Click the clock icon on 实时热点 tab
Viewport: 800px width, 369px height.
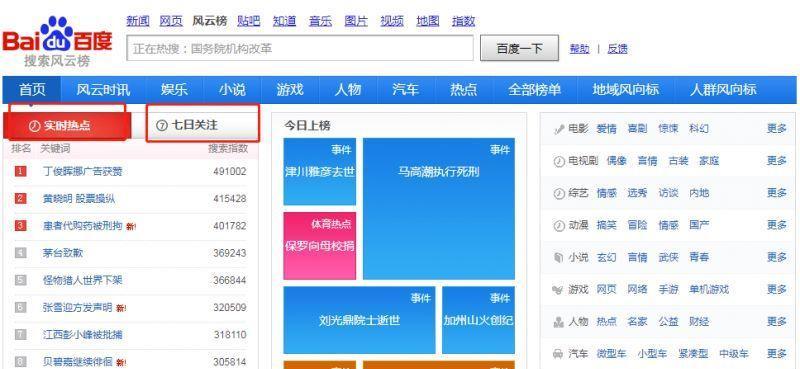pyautogui.click(x=35, y=126)
